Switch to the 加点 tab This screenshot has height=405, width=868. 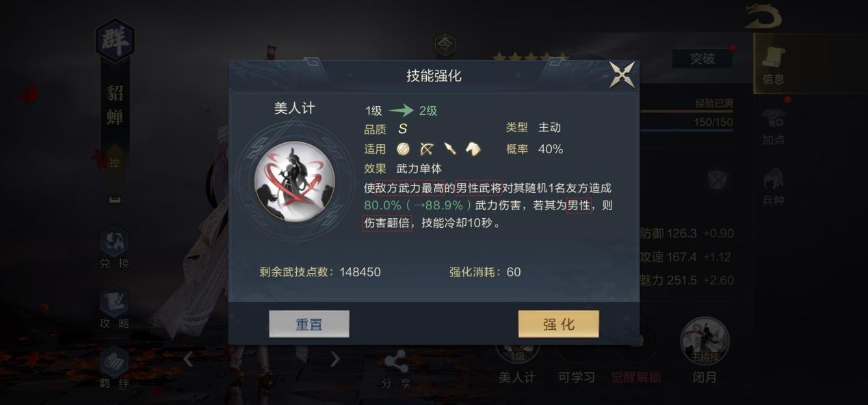click(x=774, y=127)
